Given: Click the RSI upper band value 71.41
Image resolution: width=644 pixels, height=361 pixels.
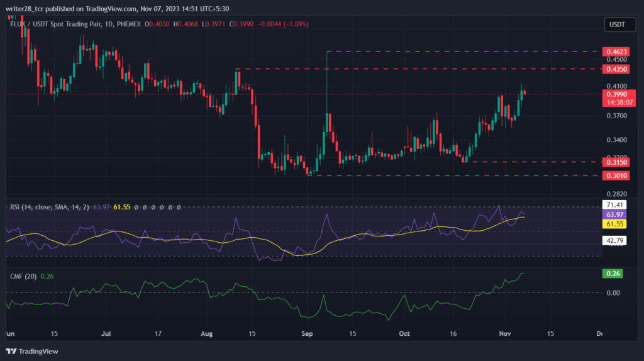Looking at the screenshot, I should [614, 205].
